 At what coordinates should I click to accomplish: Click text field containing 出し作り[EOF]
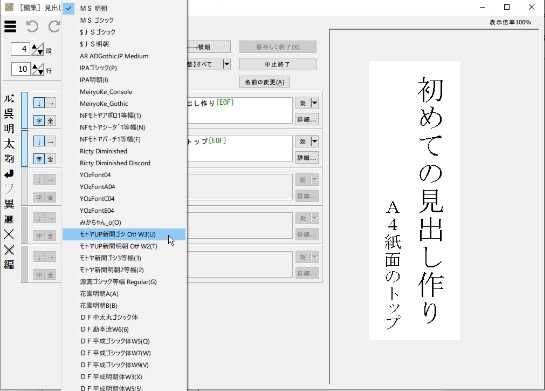tap(240, 111)
